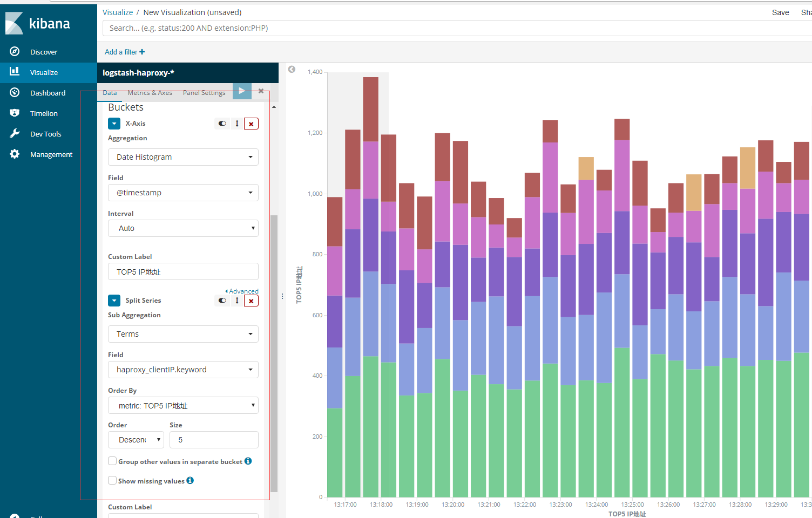Click the Dev Tools wrench icon
The image size is (812, 518).
coord(15,133)
